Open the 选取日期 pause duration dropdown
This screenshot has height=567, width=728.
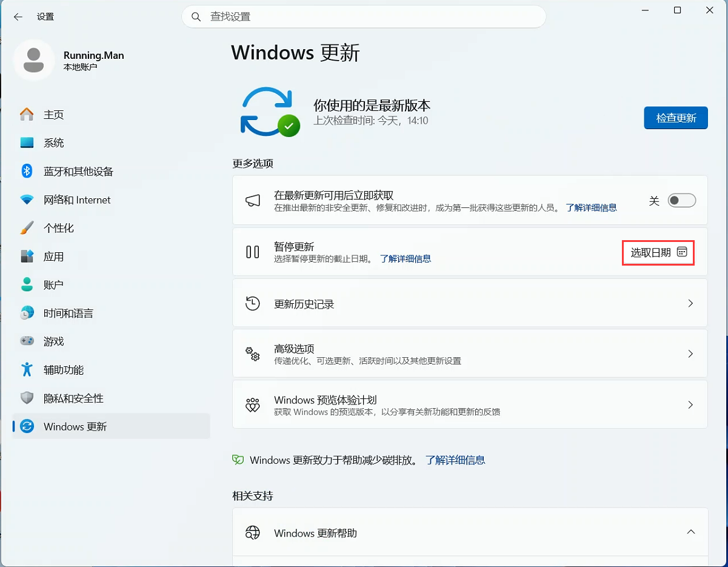pos(658,252)
